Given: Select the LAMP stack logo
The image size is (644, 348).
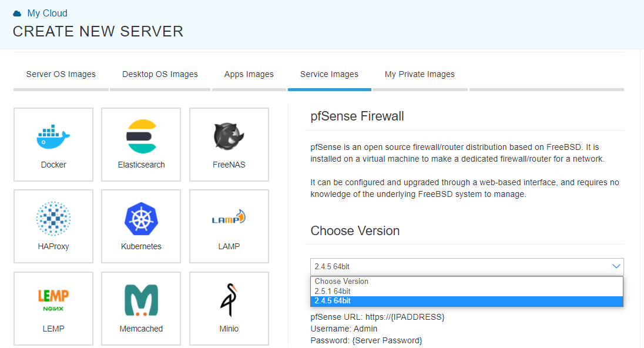Looking at the screenshot, I should coord(229,217).
